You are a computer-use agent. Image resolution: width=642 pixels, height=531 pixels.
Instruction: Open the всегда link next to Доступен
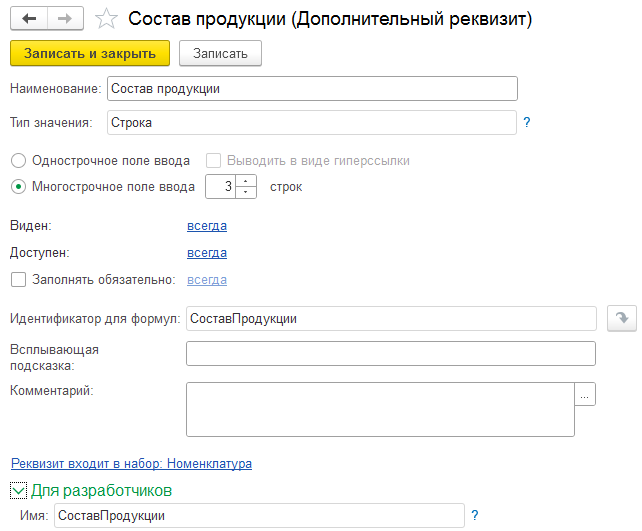pyautogui.click(x=207, y=252)
